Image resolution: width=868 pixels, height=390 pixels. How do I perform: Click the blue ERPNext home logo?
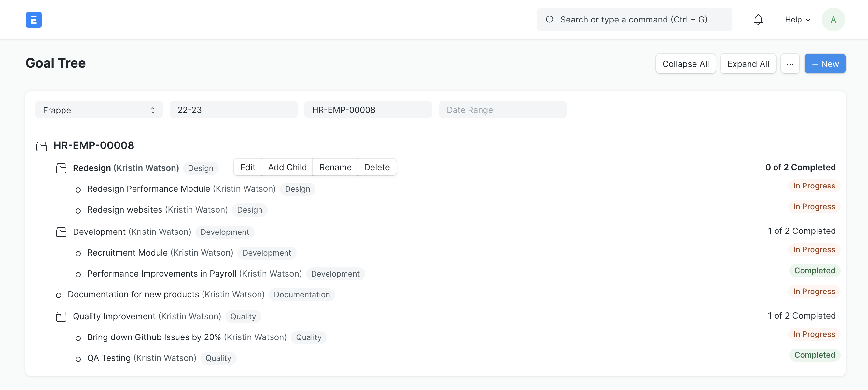[34, 20]
